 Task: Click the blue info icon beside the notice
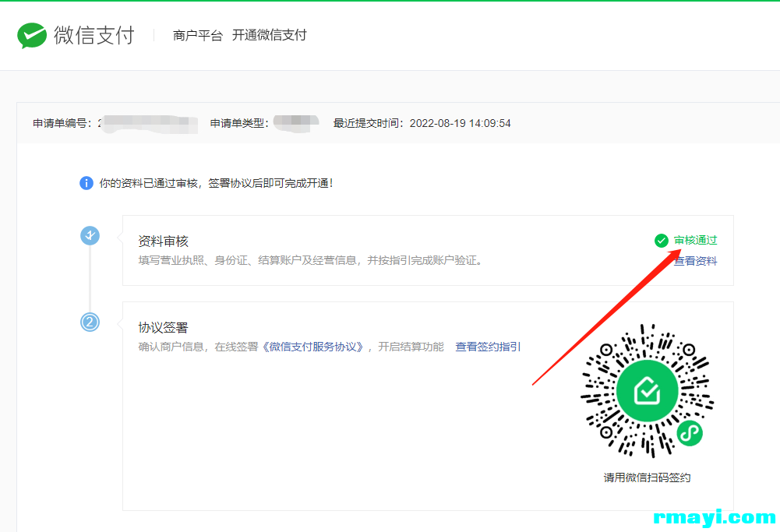(86, 183)
